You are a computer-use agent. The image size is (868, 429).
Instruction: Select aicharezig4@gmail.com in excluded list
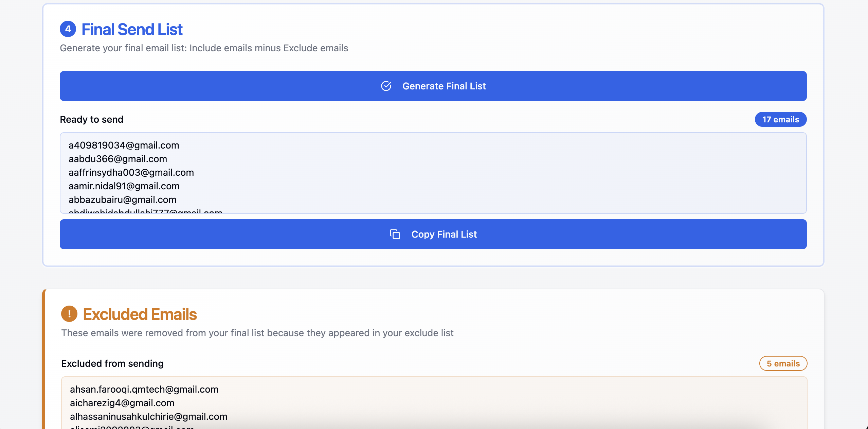click(x=122, y=403)
